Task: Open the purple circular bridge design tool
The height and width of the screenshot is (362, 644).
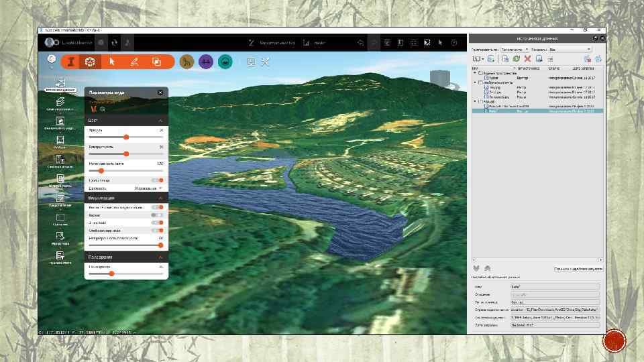Action: coord(206,62)
